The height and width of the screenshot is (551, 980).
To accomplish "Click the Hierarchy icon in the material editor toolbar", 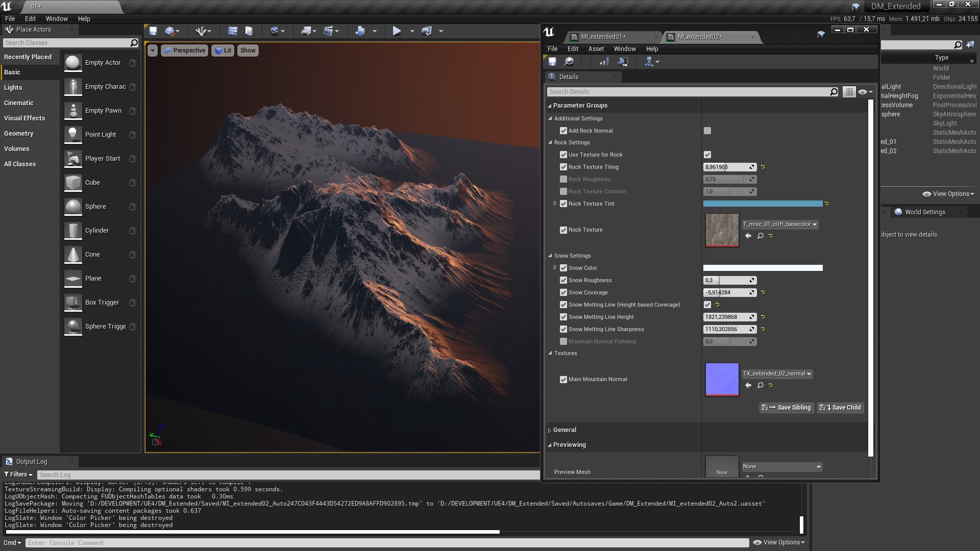I will coord(649,62).
